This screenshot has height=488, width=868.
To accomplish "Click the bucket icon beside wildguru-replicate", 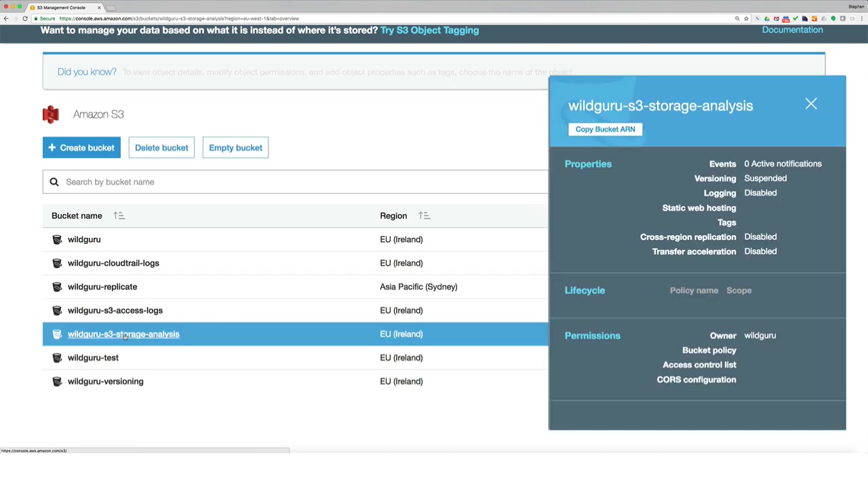I will pyautogui.click(x=57, y=287).
